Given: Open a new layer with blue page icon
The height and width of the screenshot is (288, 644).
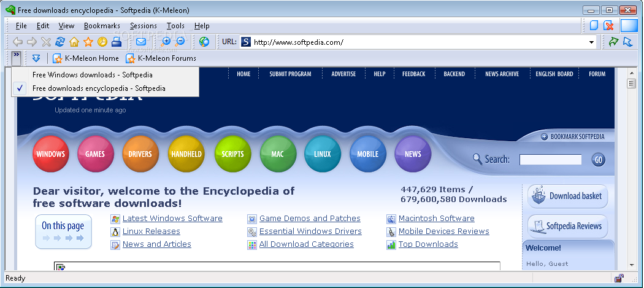Looking at the screenshot, I should click(x=594, y=26).
